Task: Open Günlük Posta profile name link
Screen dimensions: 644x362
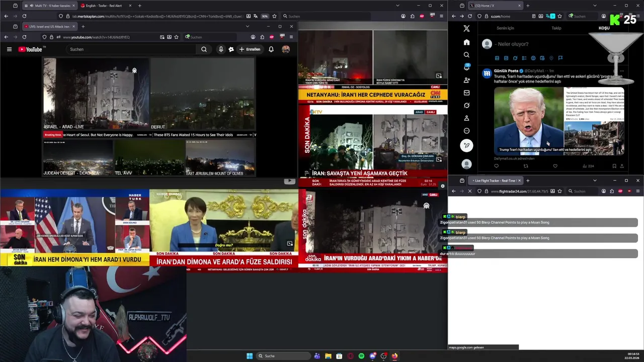Action: pos(506,71)
